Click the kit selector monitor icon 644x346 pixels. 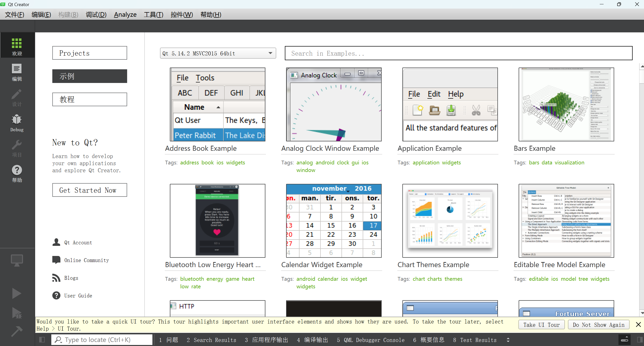pyautogui.click(x=17, y=260)
